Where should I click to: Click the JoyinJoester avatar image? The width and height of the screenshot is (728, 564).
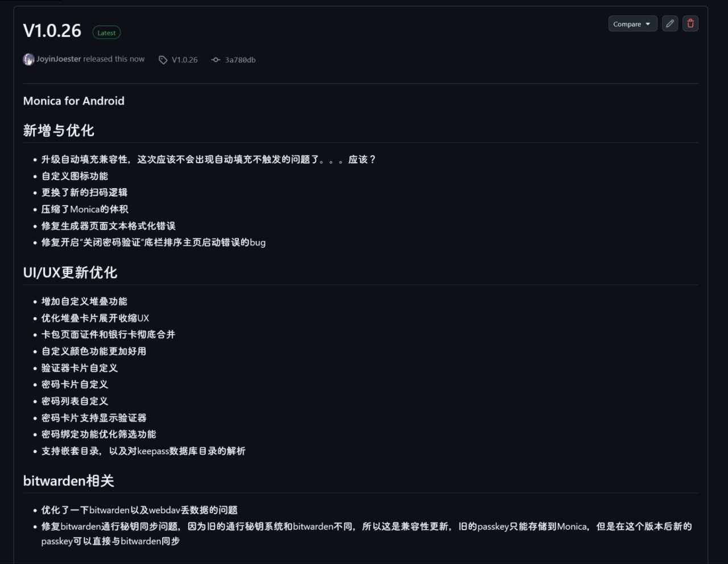(28, 59)
